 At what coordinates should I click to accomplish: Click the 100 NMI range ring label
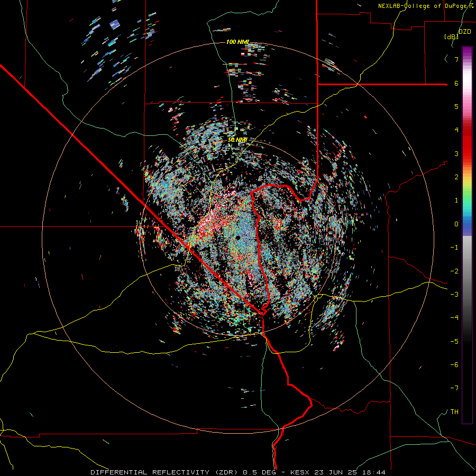click(237, 42)
